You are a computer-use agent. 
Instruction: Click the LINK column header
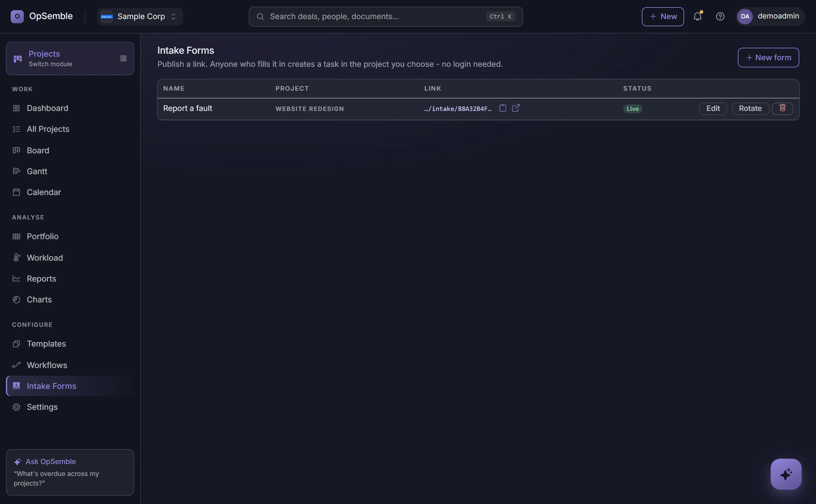pos(433,88)
